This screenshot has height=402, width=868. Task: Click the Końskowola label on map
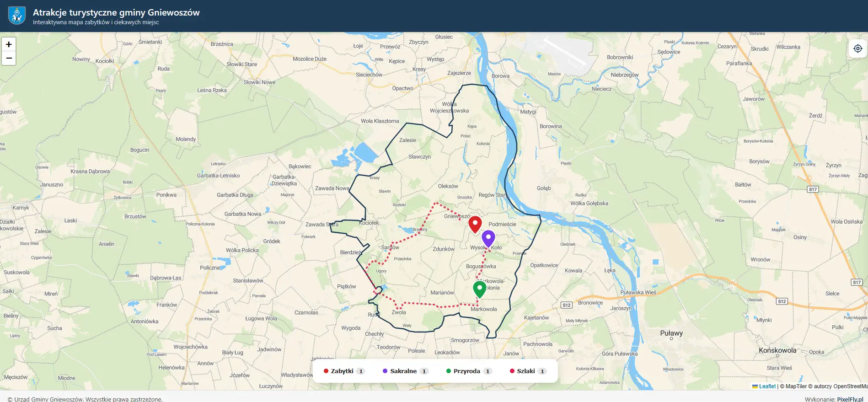click(x=777, y=350)
